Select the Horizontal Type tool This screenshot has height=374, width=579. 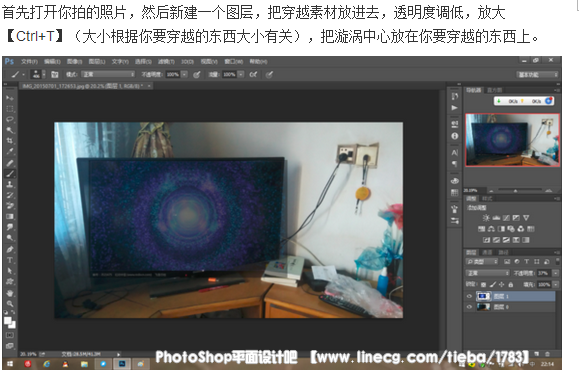10,260
